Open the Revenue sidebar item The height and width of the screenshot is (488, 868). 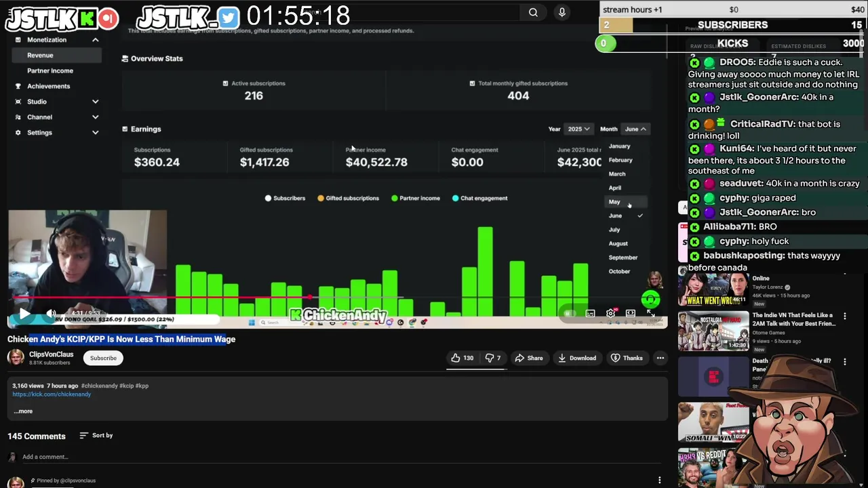pyautogui.click(x=58, y=56)
